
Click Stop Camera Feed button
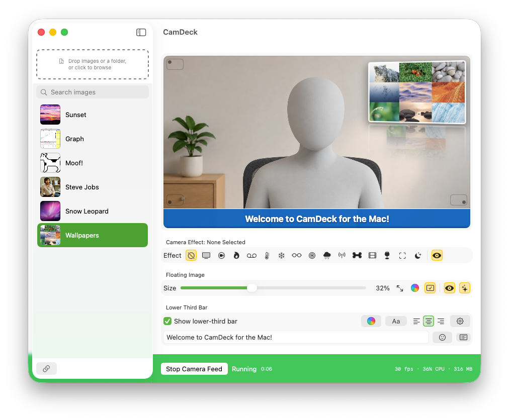(194, 369)
